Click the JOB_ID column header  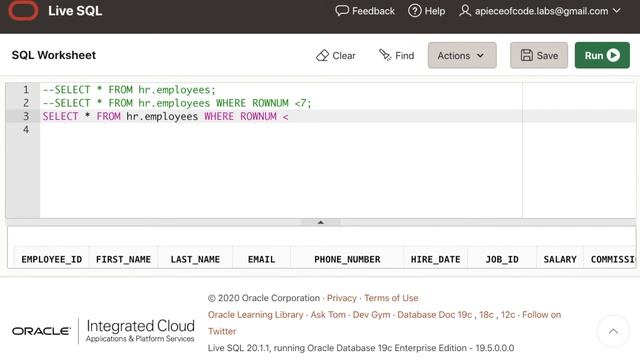tap(502, 259)
